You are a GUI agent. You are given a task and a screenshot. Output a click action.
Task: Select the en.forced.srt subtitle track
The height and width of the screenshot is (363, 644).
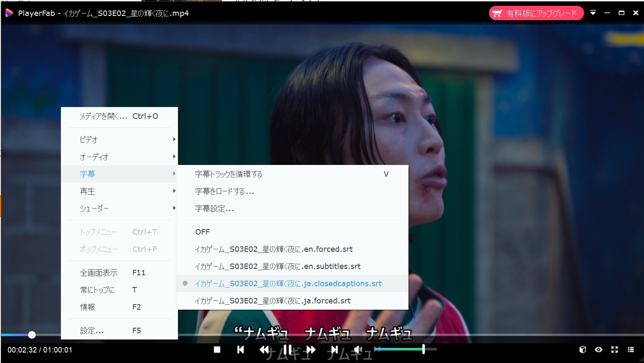tap(292, 249)
